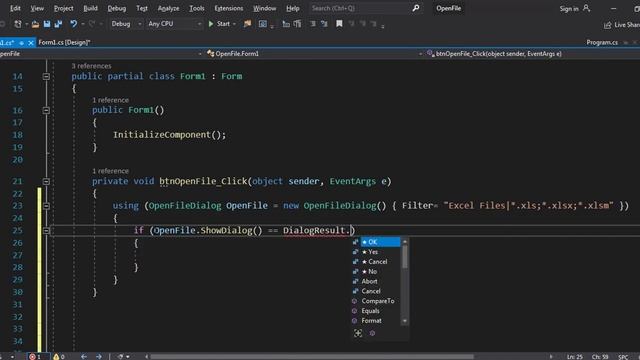Click the Undo arrow icon
This screenshot has height=360, width=640.
coord(73,24)
